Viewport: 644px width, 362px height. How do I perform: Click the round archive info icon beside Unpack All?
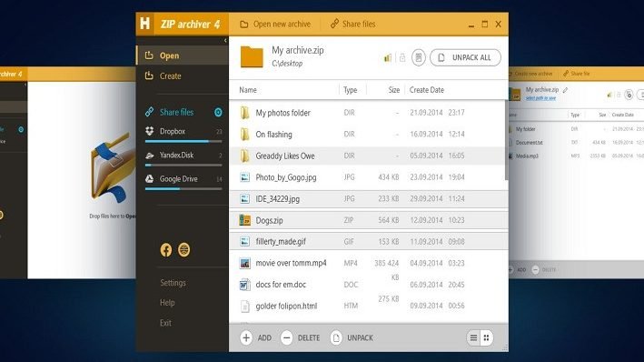419,57
